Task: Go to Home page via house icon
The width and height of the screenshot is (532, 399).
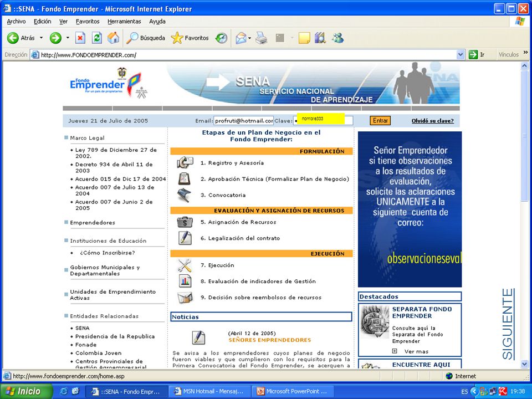Action: coord(113,38)
